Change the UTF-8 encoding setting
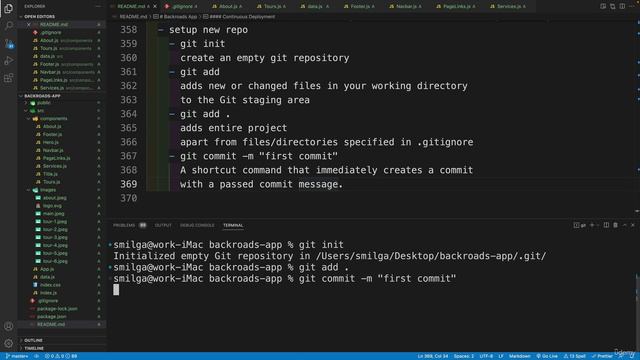The width and height of the screenshot is (640, 360). [486, 356]
